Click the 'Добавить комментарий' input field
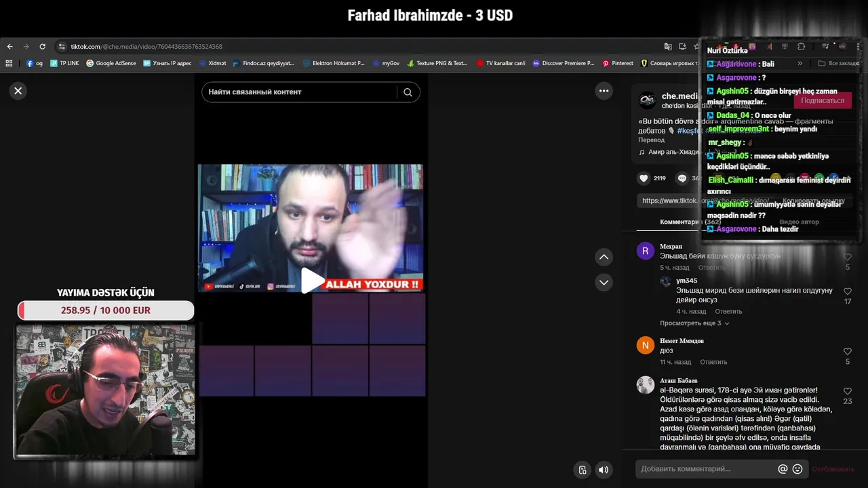The width and height of the screenshot is (868, 488). 705,469
